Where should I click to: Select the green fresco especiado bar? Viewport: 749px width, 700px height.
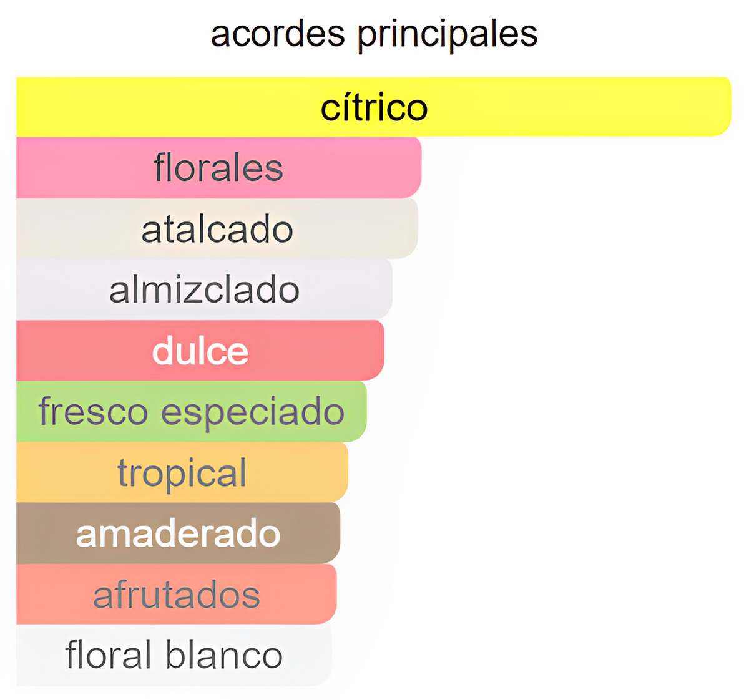tap(191, 412)
